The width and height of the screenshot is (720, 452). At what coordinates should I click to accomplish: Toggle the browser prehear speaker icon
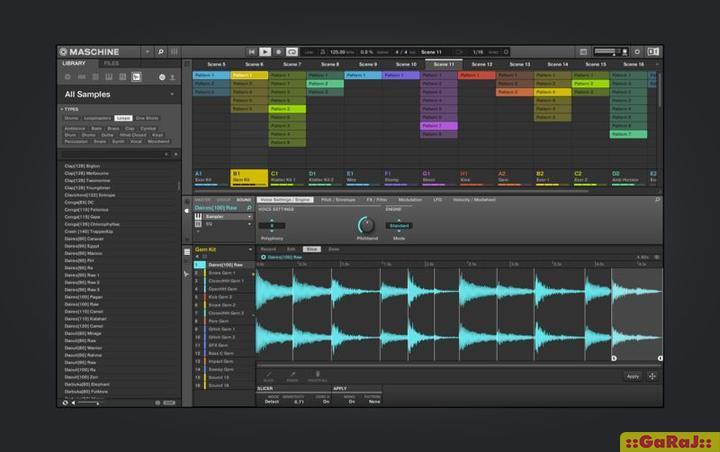click(x=73, y=403)
